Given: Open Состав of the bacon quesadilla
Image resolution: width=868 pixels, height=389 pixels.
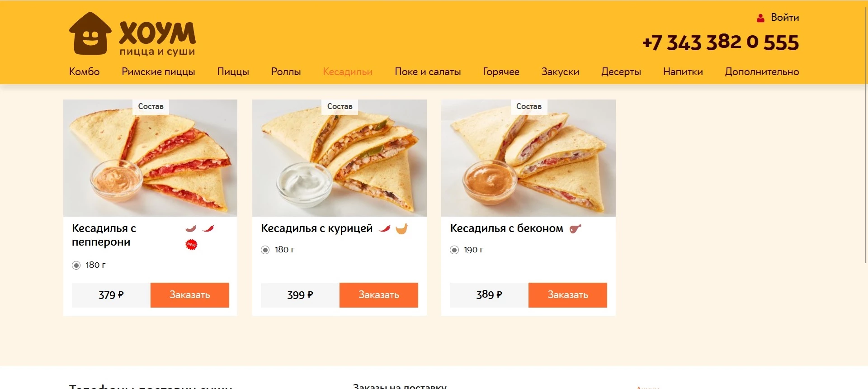Looking at the screenshot, I should coord(528,106).
